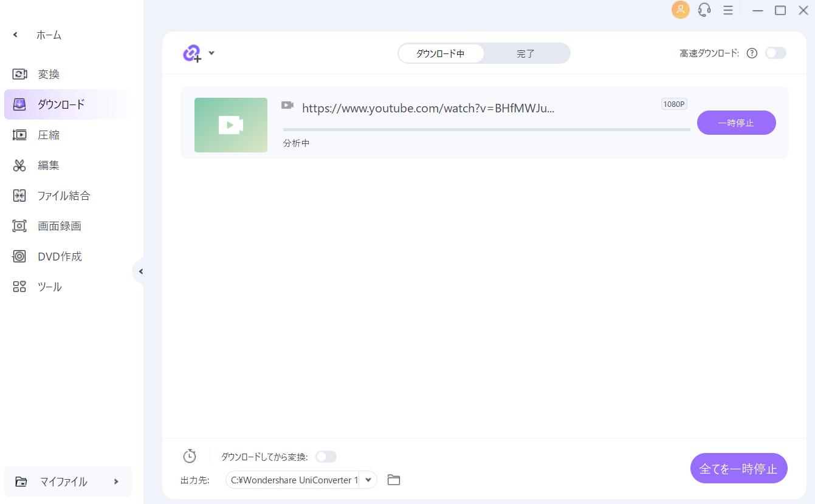
Task: Switch to the 完了 tab
Action: pos(526,53)
